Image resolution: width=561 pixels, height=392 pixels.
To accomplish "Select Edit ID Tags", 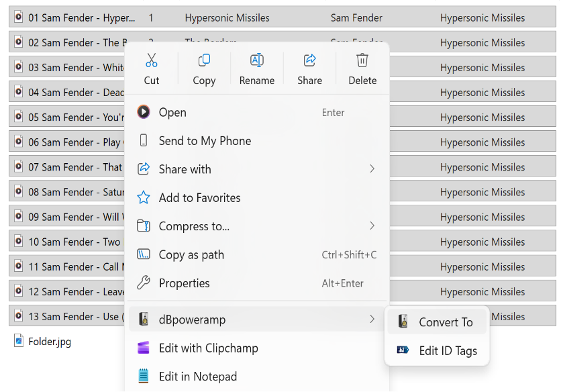I will [x=437, y=350].
